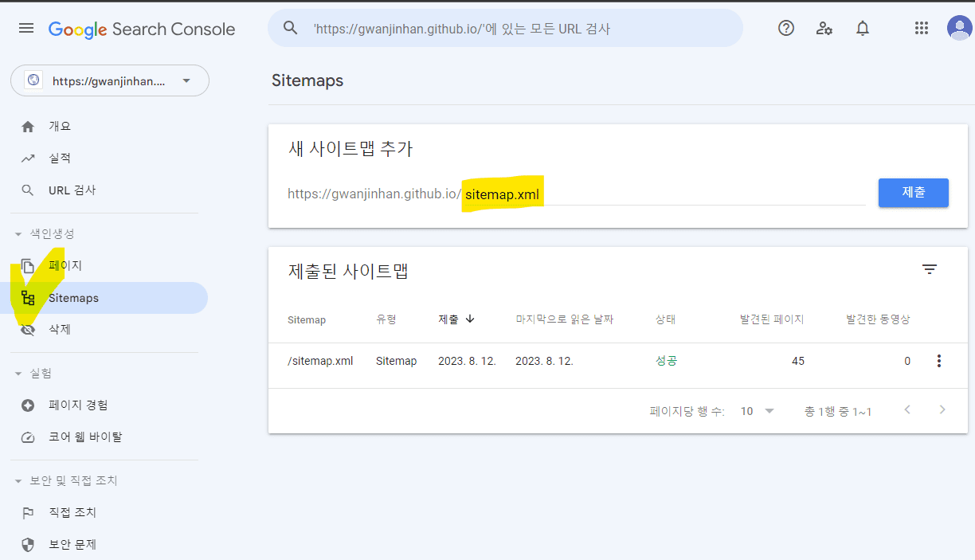
Task: Click the plus-circle icon beside 페이지 경험
Action: click(x=28, y=405)
